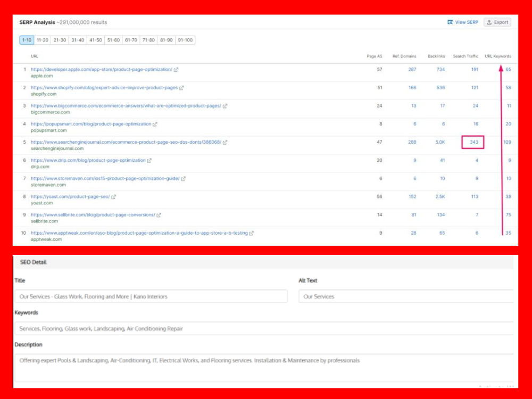This screenshot has width=532, height=399.
Task: Switch to results page 31-40
Action: coord(78,40)
